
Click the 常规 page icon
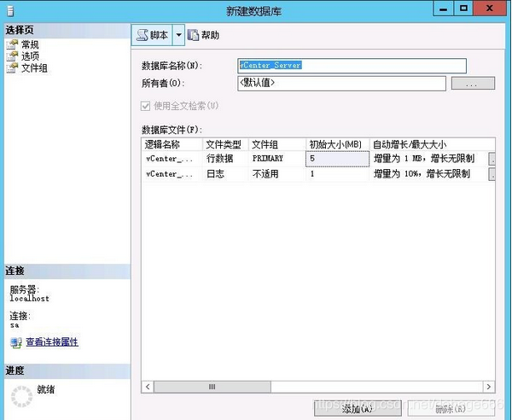(13, 44)
